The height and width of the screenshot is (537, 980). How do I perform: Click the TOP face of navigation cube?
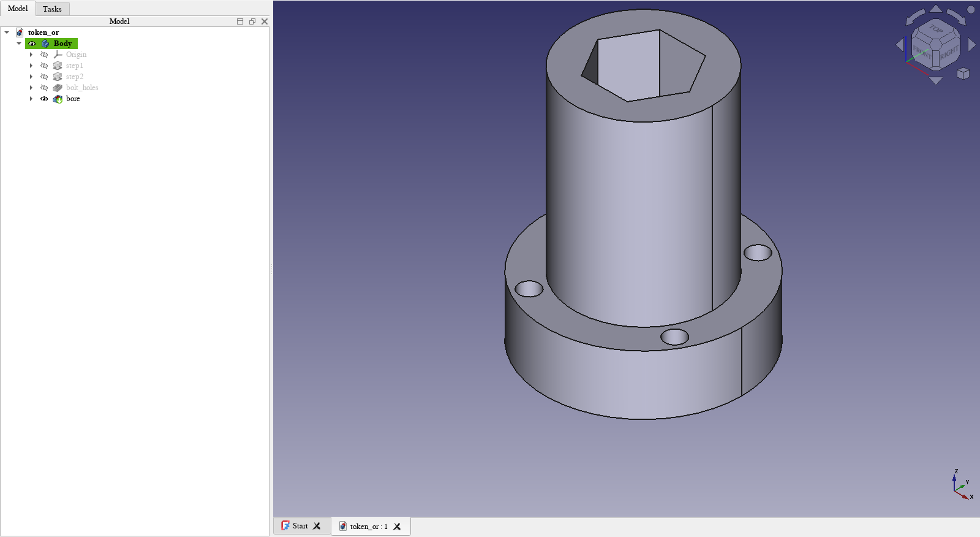[x=936, y=29]
